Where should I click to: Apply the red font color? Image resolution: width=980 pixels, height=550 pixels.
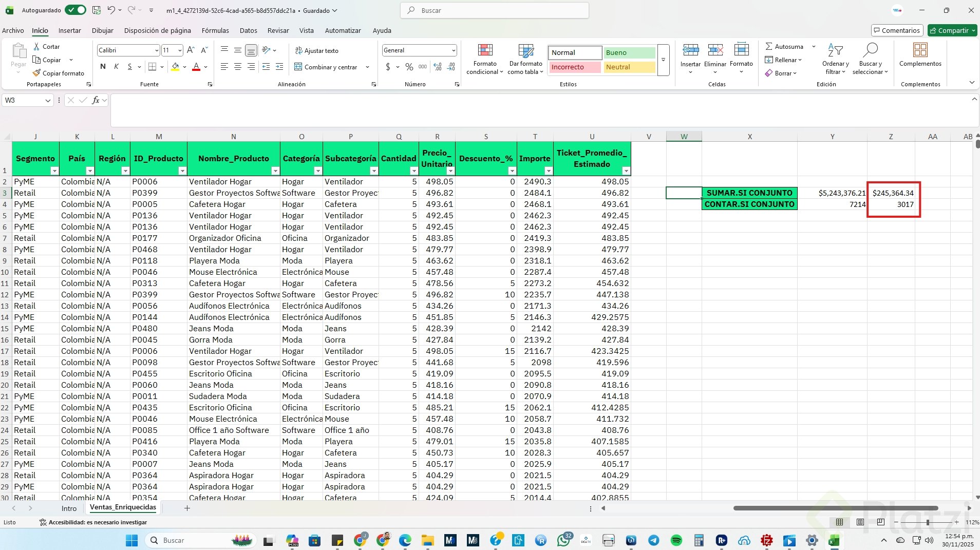point(196,67)
